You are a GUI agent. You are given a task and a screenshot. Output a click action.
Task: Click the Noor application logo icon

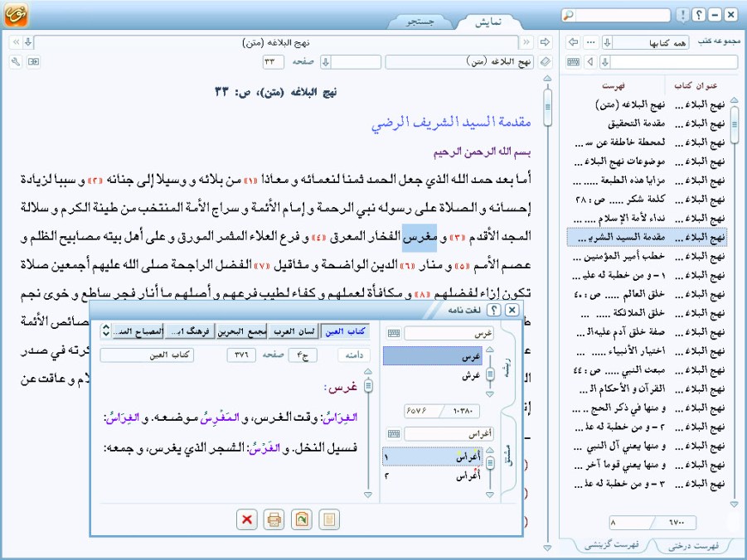(16, 14)
